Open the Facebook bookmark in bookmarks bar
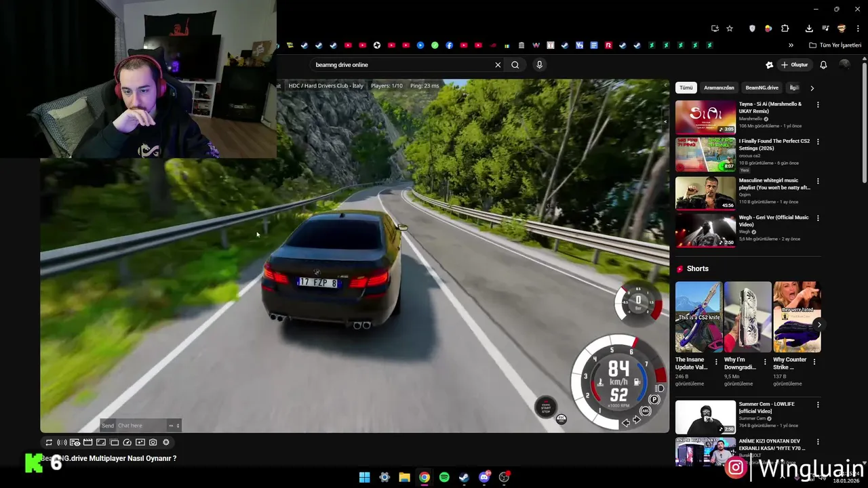The width and height of the screenshot is (868, 488). (x=449, y=45)
